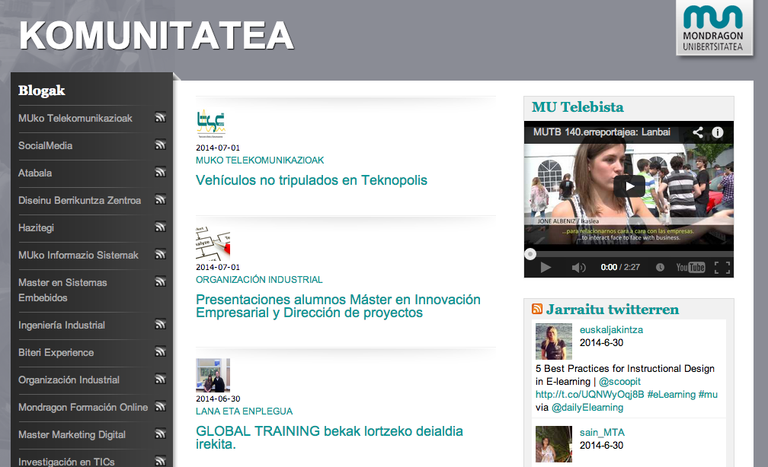Open Mondragon Unibertsitatea logo

point(714,28)
